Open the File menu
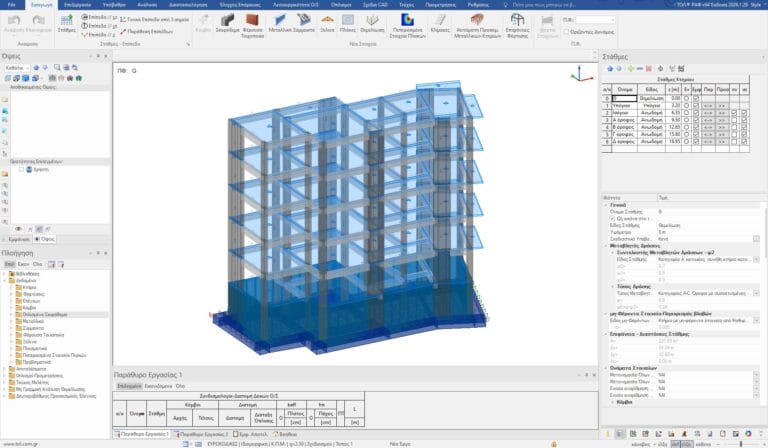 12,4
